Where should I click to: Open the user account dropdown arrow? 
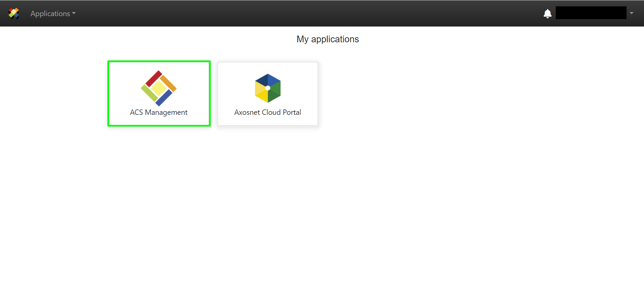(x=631, y=13)
